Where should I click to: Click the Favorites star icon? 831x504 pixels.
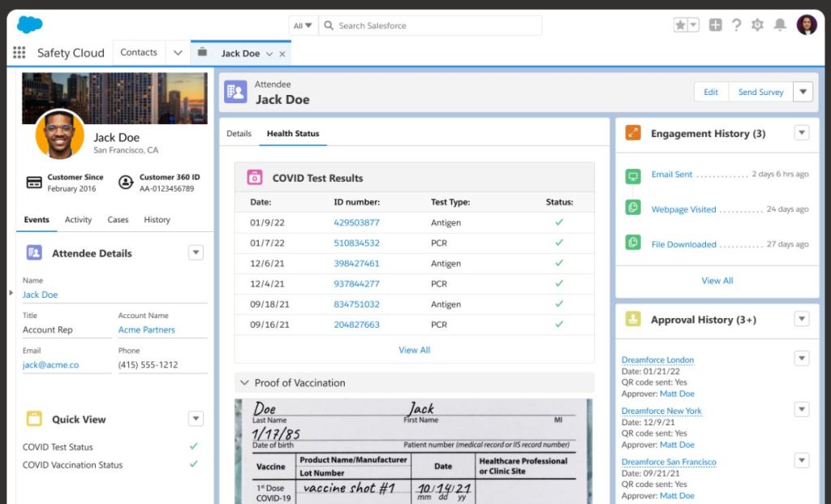(x=680, y=25)
